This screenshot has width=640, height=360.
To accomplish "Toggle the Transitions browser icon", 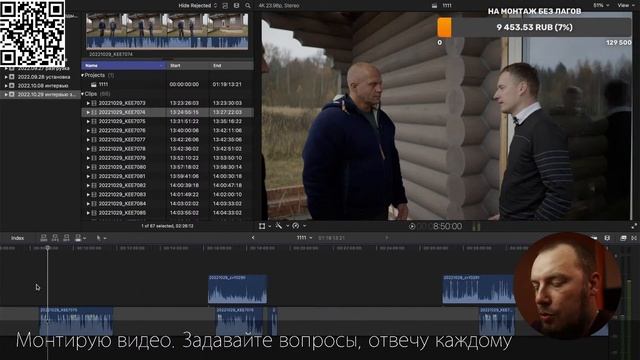I will click(634, 238).
